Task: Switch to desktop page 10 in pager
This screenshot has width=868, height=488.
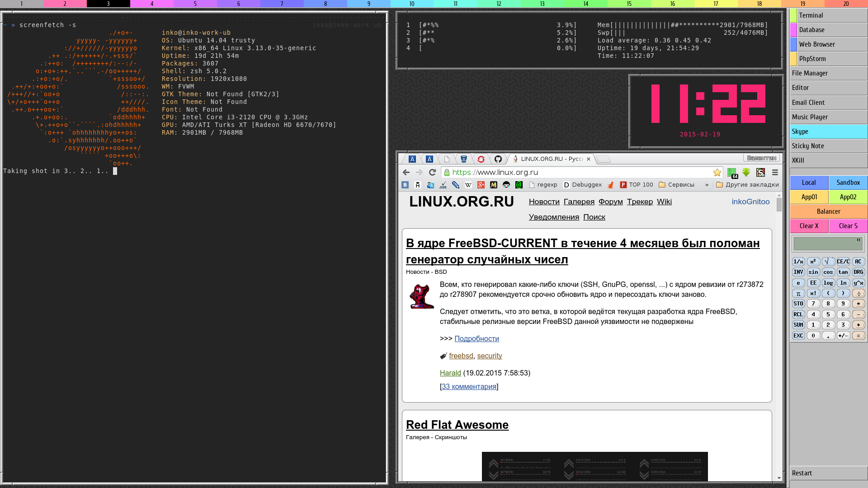Action: (412, 4)
